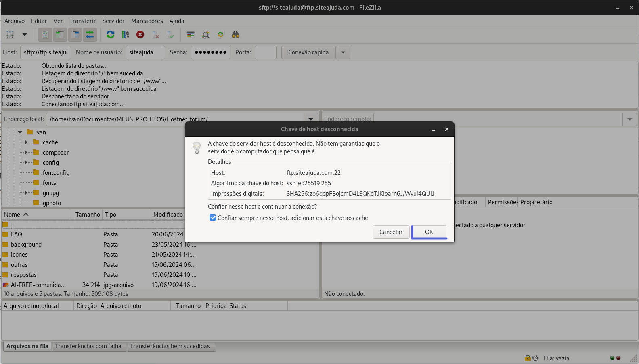Close the Chave de host dialog

(x=446, y=129)
